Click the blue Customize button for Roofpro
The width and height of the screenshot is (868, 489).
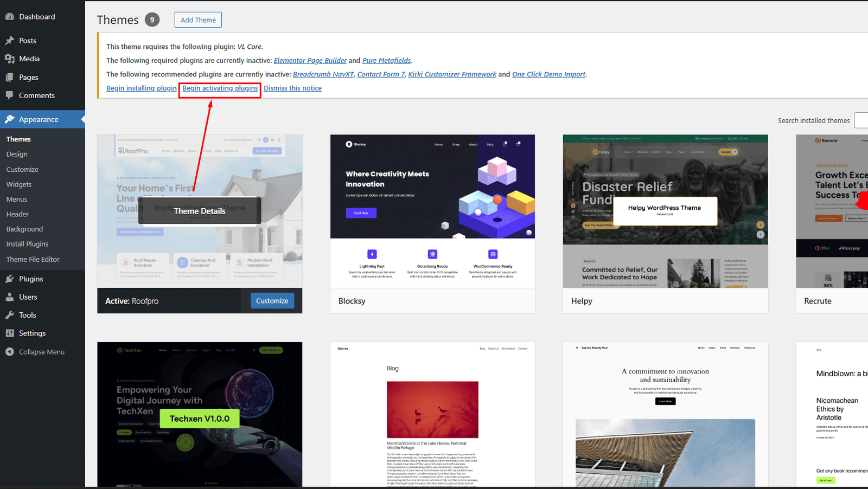[x=272, y=301]
